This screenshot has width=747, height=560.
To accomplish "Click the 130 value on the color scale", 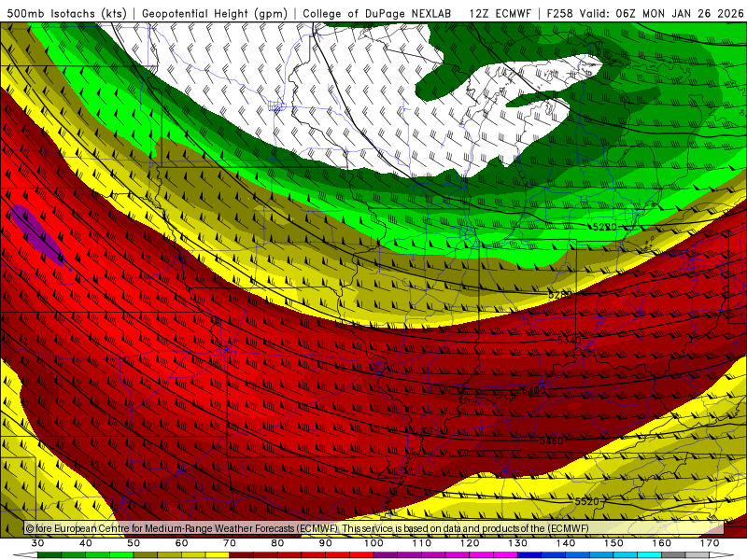I will pos(518,543).
